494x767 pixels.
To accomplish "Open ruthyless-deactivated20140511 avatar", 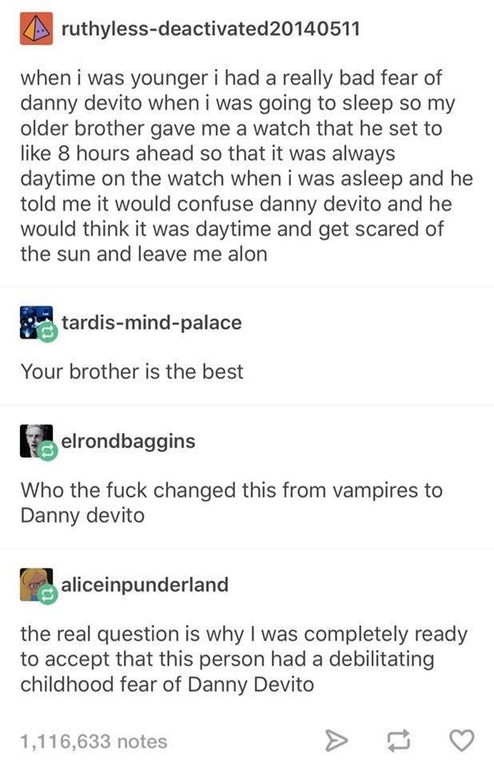I will pos(36,29).
